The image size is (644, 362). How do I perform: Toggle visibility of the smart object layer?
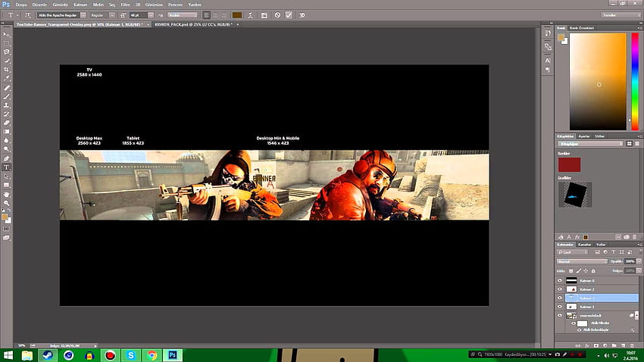(559, 315)
